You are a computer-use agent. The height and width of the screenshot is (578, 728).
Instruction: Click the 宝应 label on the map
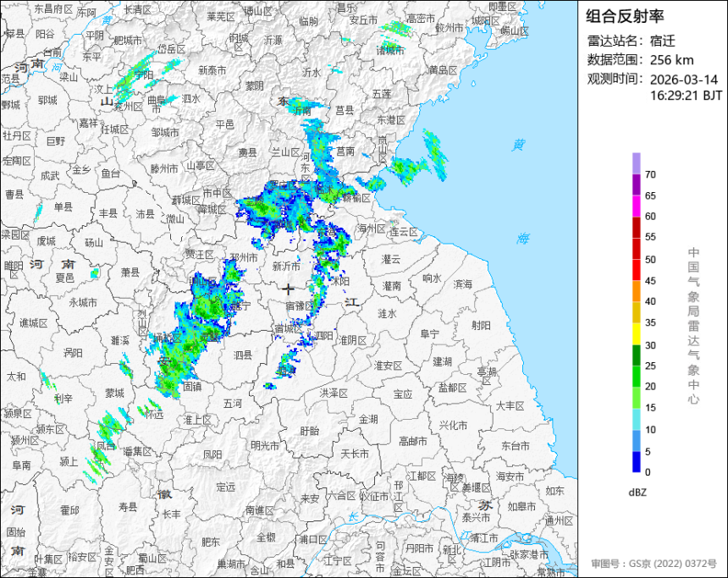pyautogui.click(x=403, y=394)
